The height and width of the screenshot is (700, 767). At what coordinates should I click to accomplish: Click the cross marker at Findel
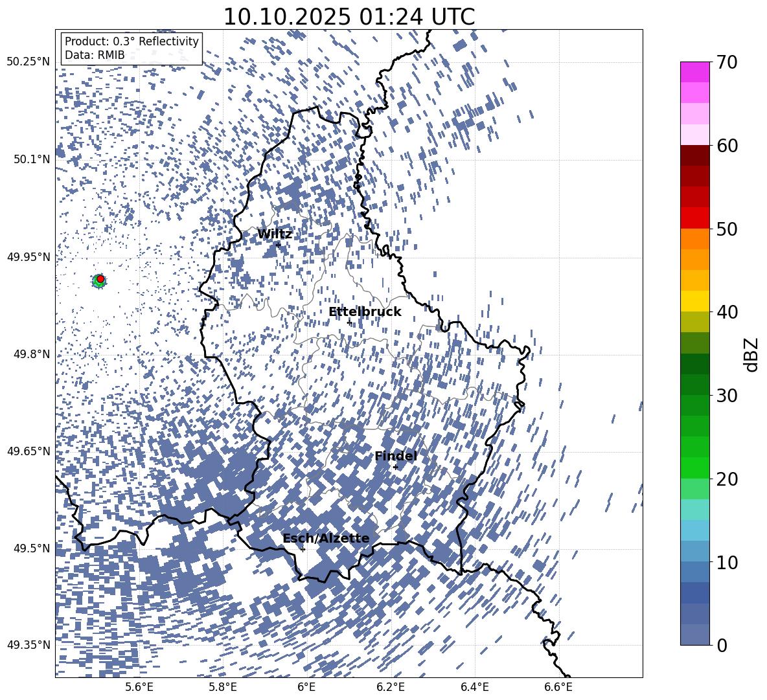click(x=395, y=468)
